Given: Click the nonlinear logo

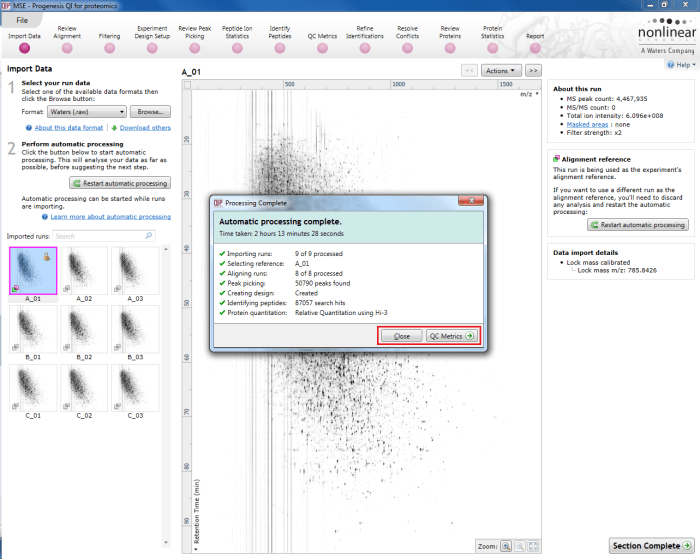Looking at the screenshot, I should point(667,37).
